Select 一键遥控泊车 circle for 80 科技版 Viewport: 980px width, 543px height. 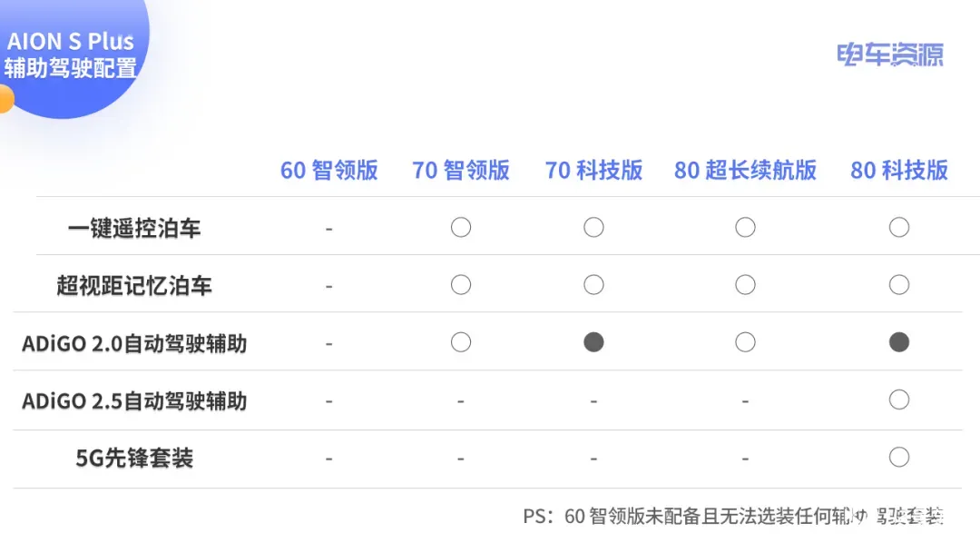coord(898,227)
